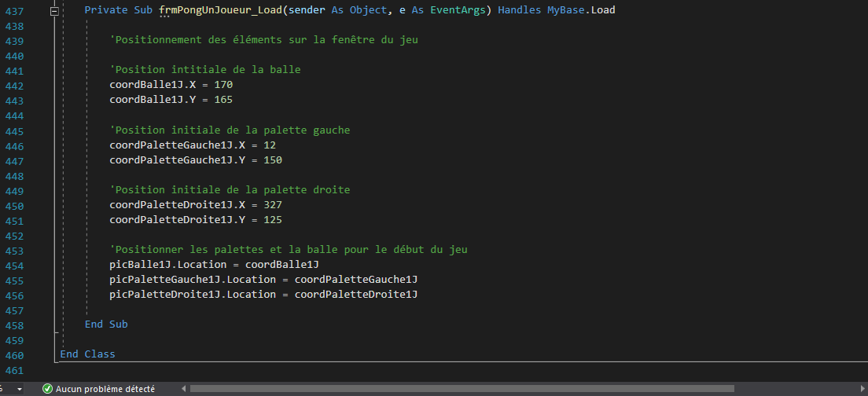Click line 'coordBalle1J.Y = 165'
This screenshot has width=868, height=396.
[171, 100]
